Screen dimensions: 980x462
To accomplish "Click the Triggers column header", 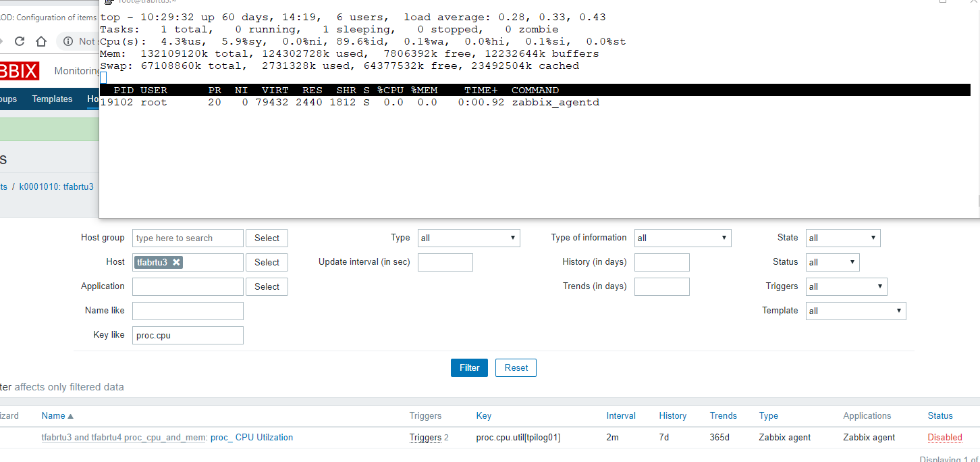I will pyautogui.click(x=425, y=416).
